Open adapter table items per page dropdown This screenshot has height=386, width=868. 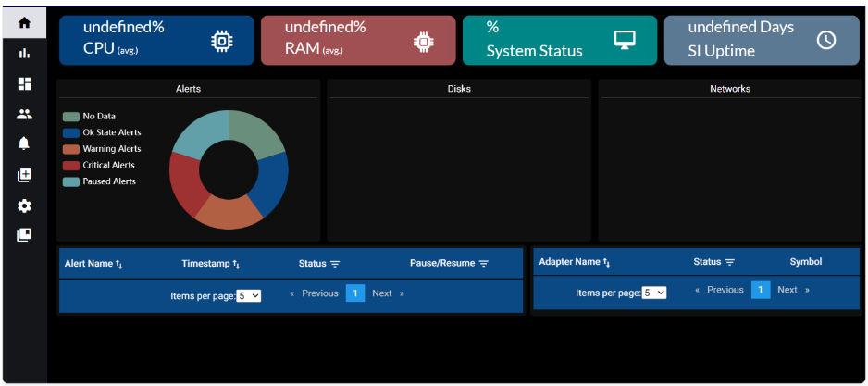(x=654, y=293)
